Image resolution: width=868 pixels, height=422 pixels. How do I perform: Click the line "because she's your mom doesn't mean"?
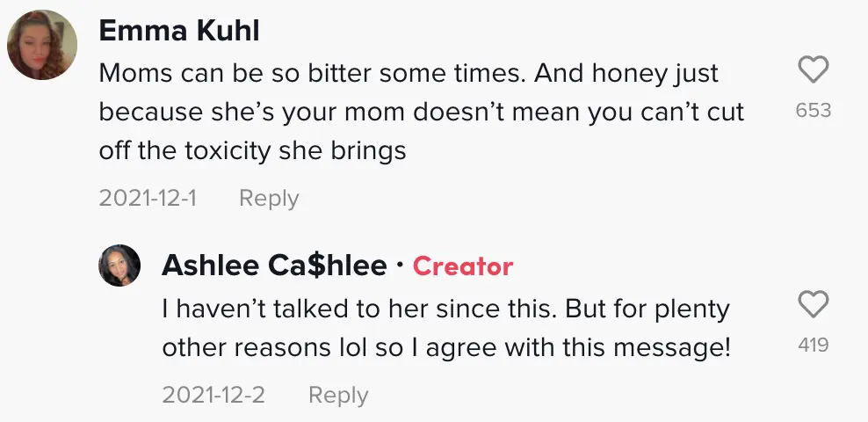tap(421, 112)
